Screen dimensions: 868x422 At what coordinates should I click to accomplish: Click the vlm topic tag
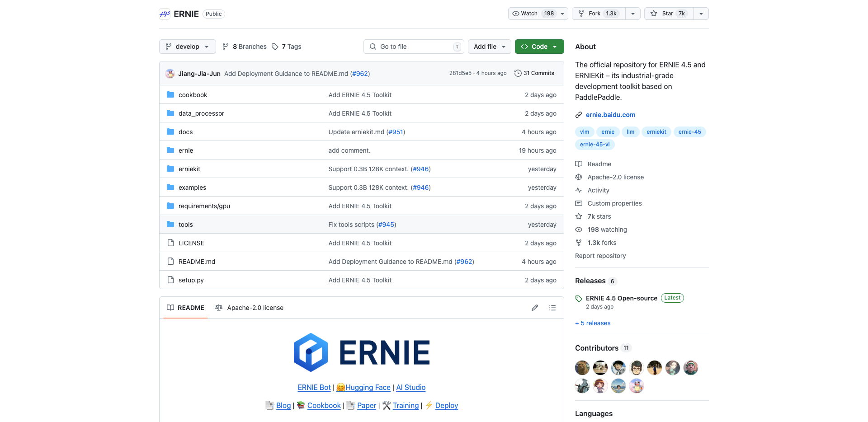(x=585, y=132)
